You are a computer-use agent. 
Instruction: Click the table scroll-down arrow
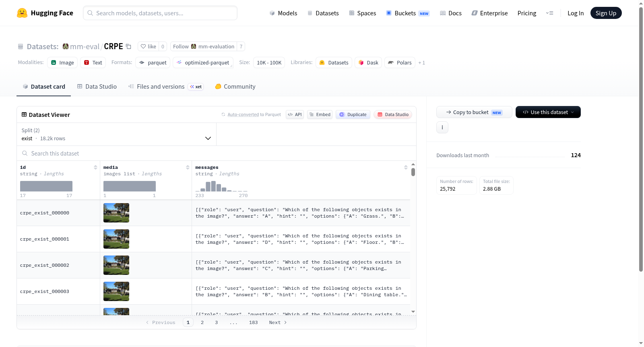(413, 312)
